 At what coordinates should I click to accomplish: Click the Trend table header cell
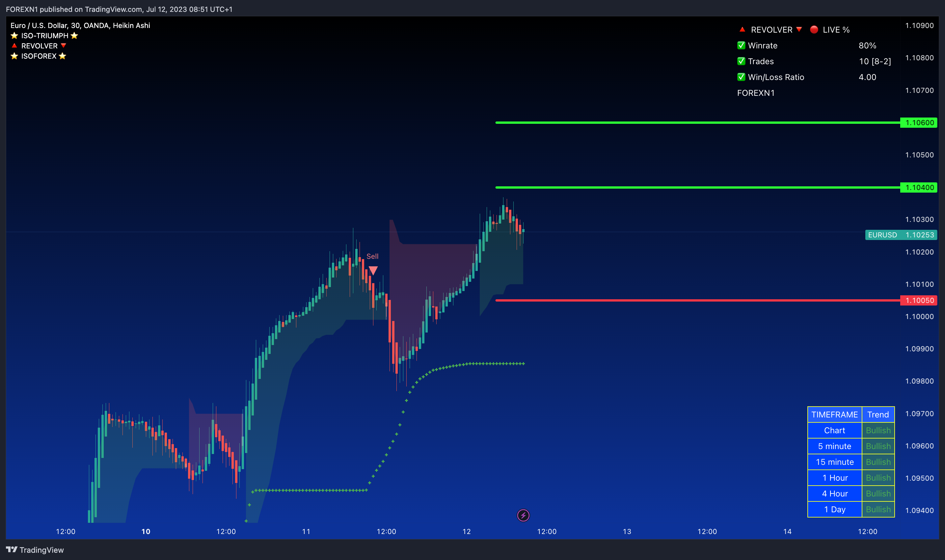click(x=878, y=414)
